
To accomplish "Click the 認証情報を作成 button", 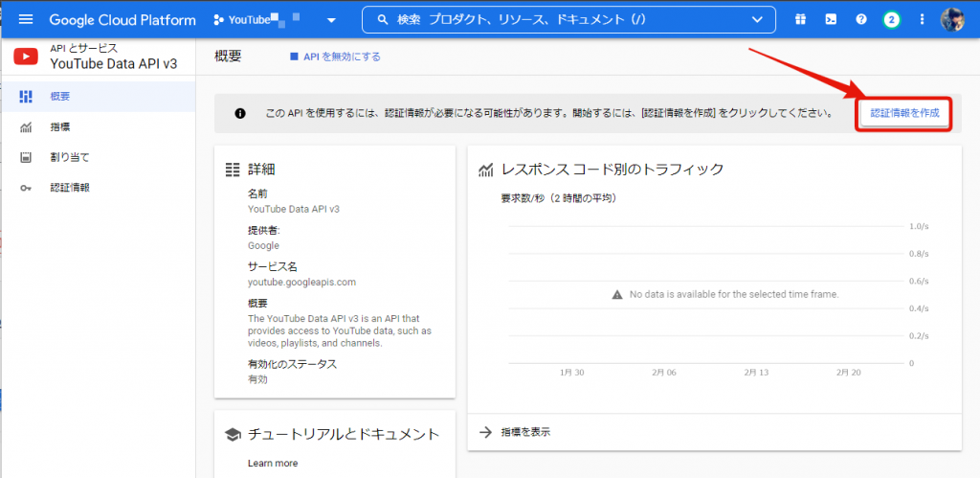I will [904, 113].
